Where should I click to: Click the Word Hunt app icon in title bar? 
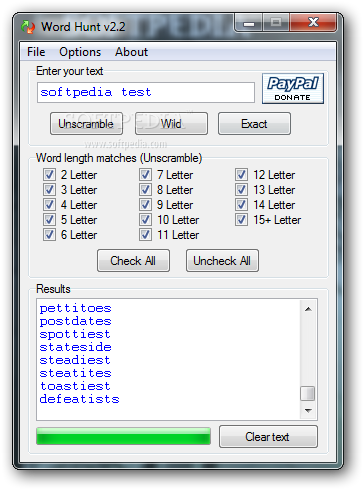click(28, 27)
